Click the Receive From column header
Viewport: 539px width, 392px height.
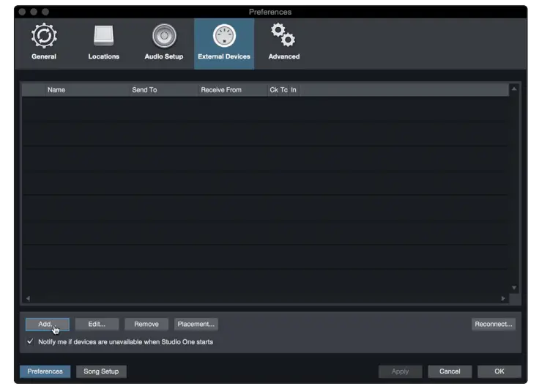(233, 89)
